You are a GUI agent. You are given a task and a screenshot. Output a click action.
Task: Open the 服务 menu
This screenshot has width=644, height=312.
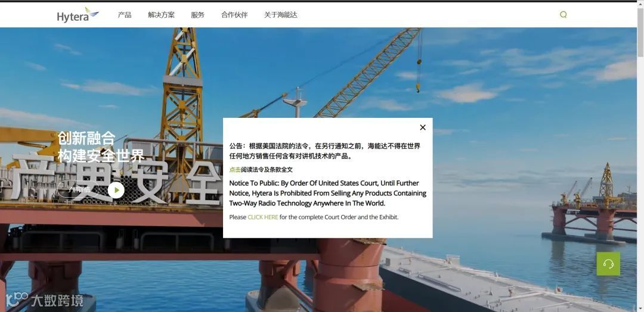click(197, 15)
